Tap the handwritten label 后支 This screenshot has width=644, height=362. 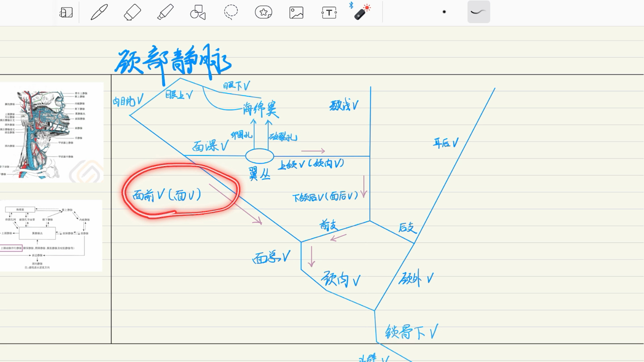pyautogui.click(x=407, y=227)
